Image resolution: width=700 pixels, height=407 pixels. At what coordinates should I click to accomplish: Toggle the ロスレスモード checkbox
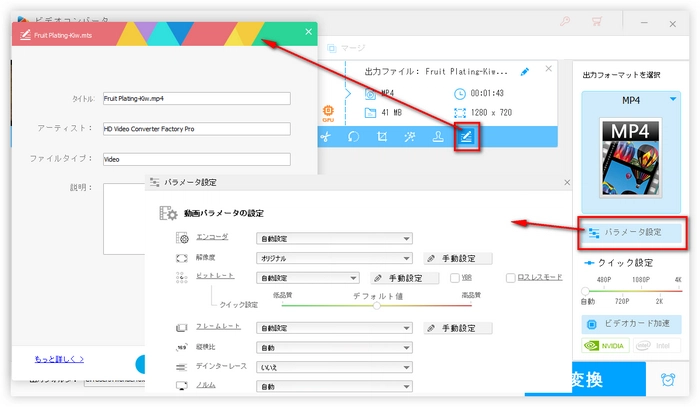point(511,278)
